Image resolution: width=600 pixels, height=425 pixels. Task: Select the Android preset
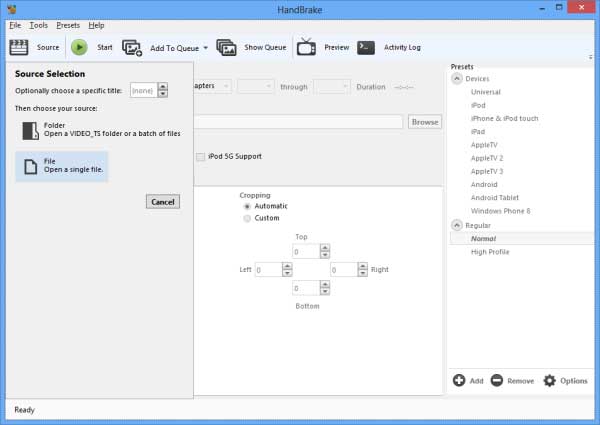[x=484, y=184]
